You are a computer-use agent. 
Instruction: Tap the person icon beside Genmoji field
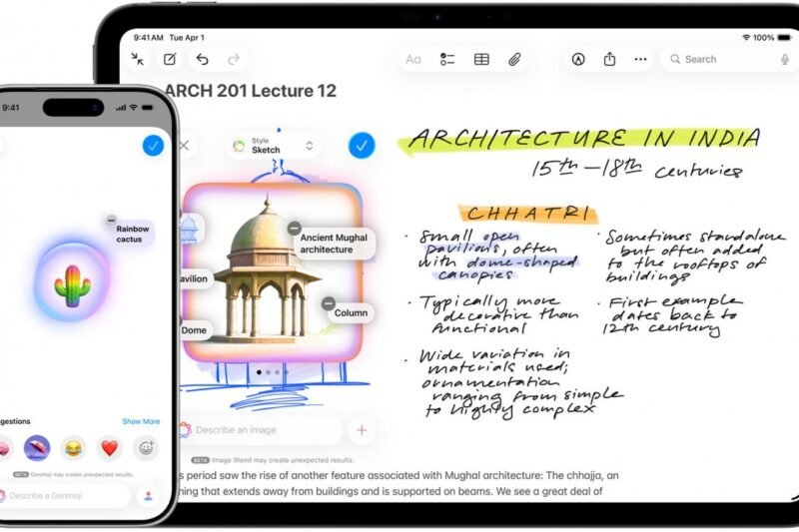pos(148,495)
